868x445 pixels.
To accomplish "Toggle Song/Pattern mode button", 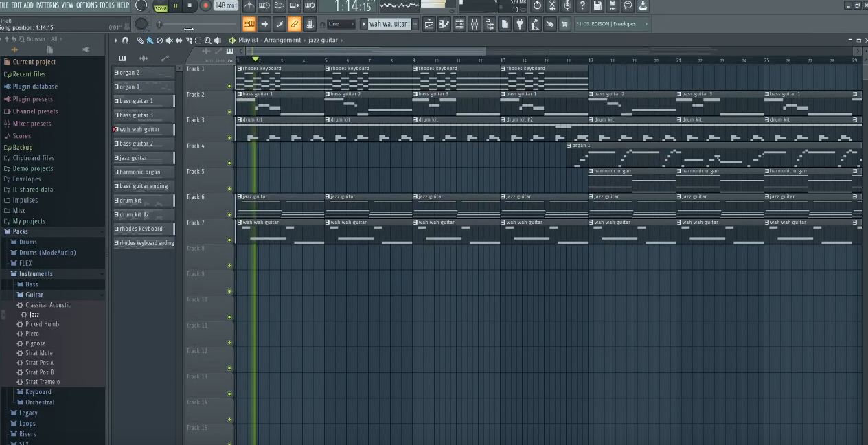I will (x=161, y=7).
